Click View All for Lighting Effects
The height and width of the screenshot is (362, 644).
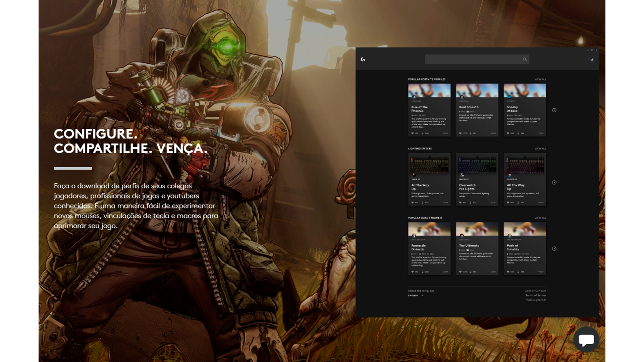(540, 148)
